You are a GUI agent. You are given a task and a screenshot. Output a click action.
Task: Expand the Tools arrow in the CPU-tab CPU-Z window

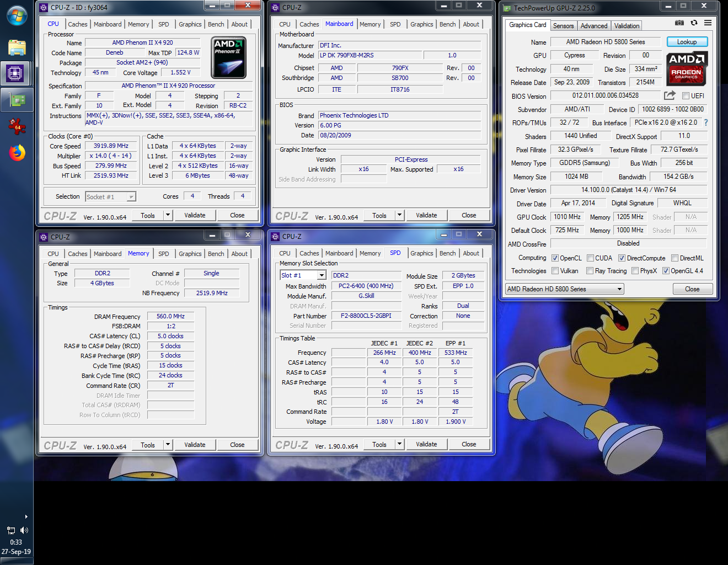click(168, 215)
